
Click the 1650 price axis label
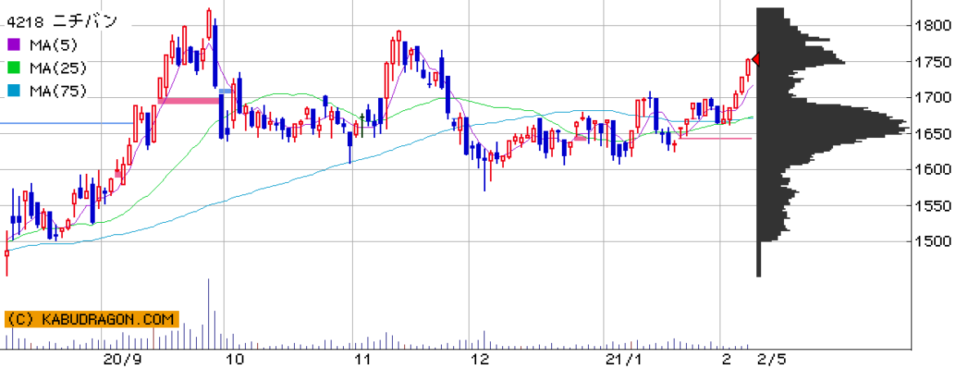933,133
